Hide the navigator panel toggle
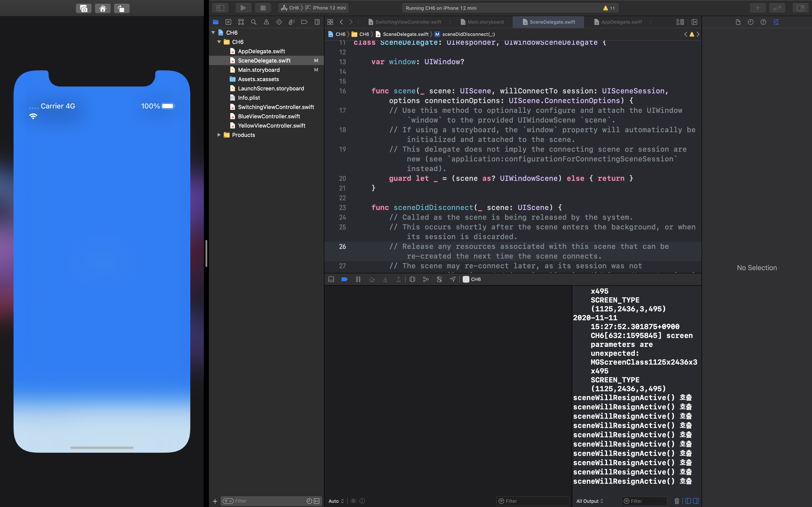The image size is (812, 507). (220, 8)
